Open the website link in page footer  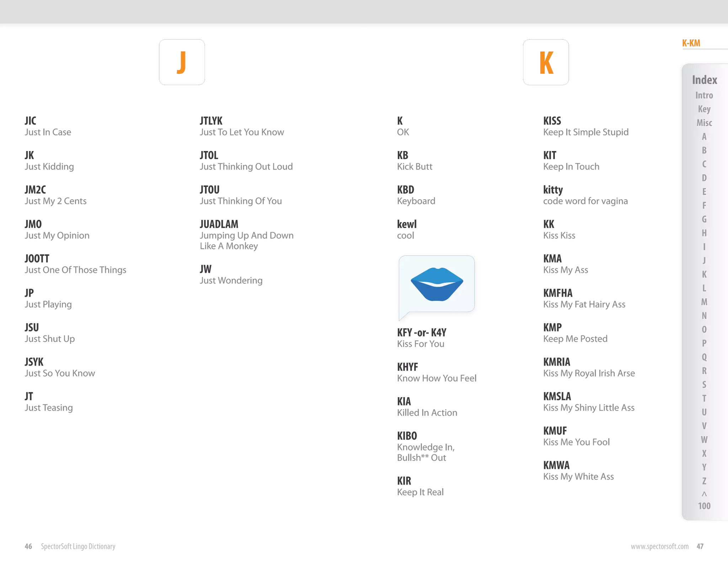point(659,546)
